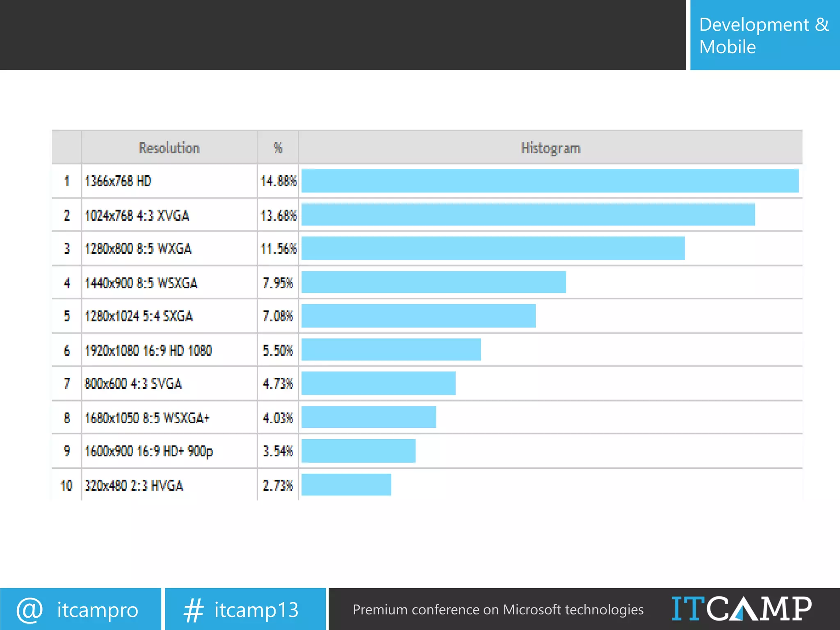Select the 800x600 4:3 SVGA entry
This screenshot has height=630, width=840.
133,383
